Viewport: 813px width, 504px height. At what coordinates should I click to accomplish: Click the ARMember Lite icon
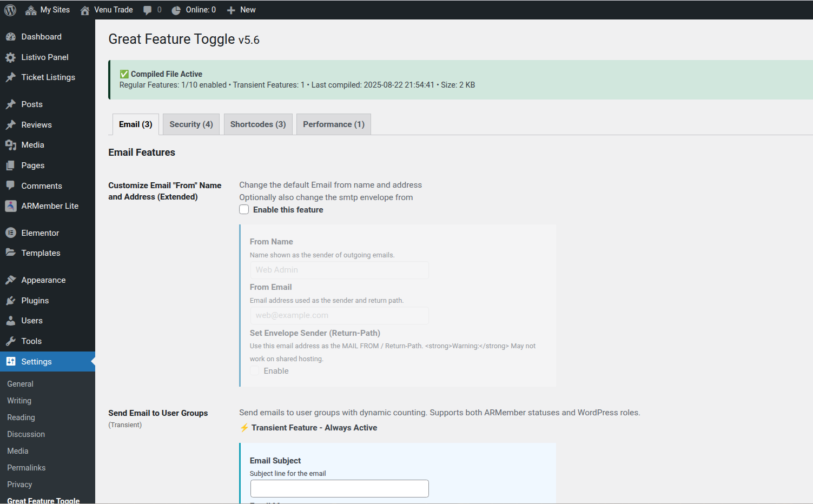tap(10, 206)
